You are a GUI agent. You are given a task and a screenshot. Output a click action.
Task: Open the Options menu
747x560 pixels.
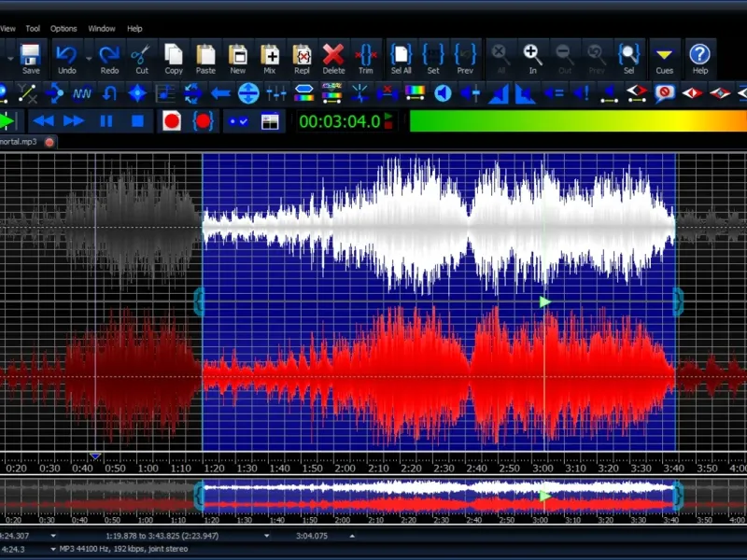click(63, 29)
